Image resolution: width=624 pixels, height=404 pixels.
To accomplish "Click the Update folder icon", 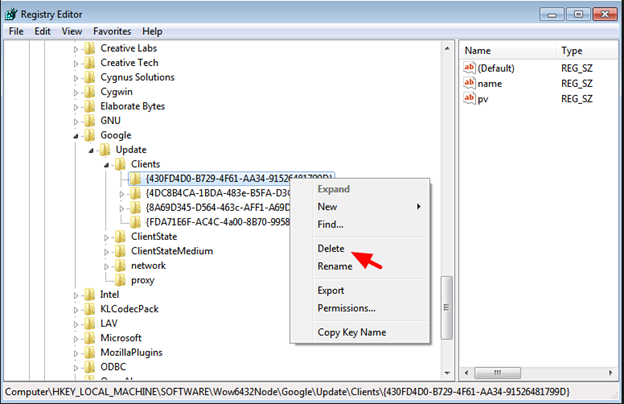I will [105, 150].
